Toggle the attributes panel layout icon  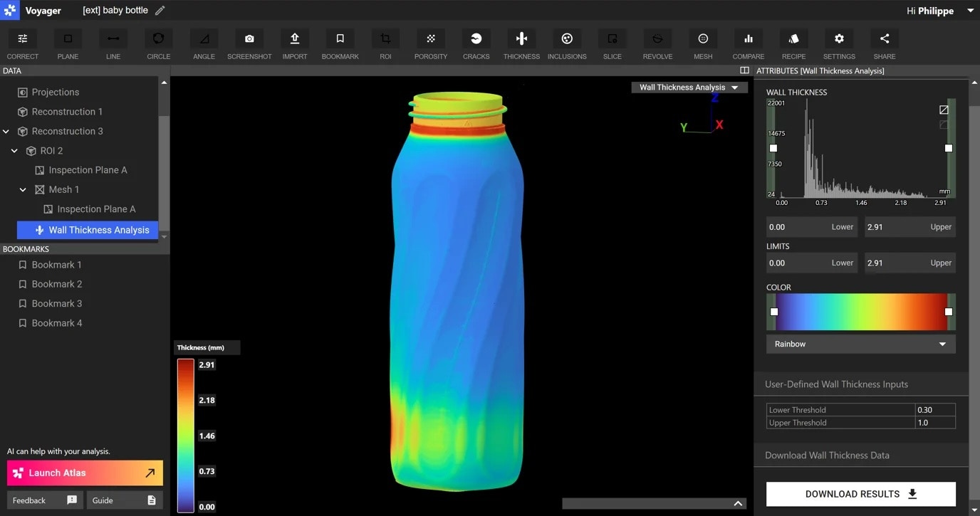click(744, 70)
